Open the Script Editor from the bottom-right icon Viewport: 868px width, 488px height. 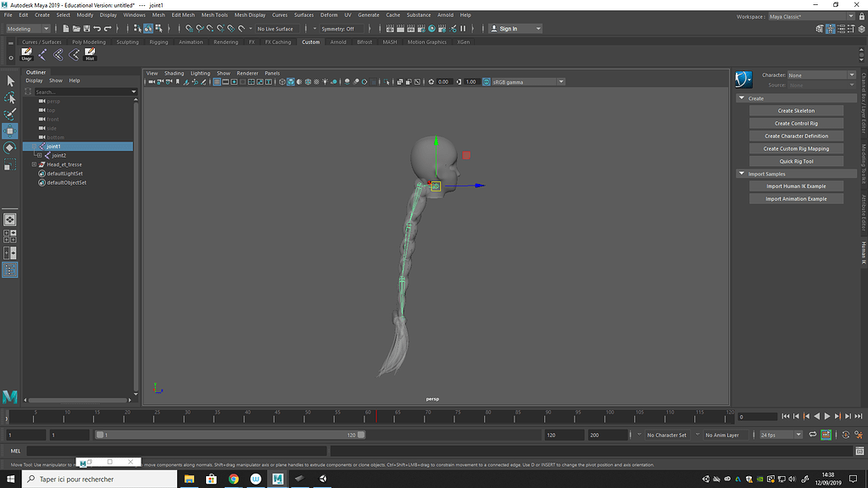[x=860, y=451]
